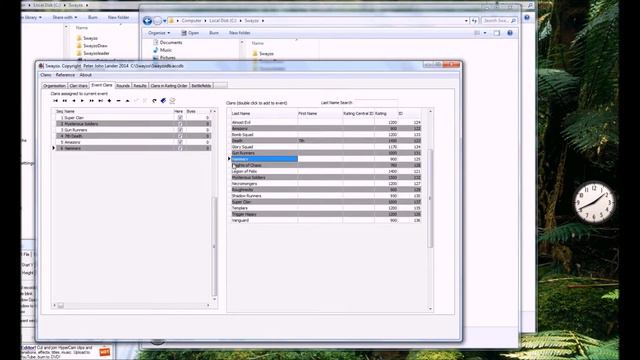Screen dimensions: 640x360
Task: Click the refresh data icon
Action: (x=154, y=100)
